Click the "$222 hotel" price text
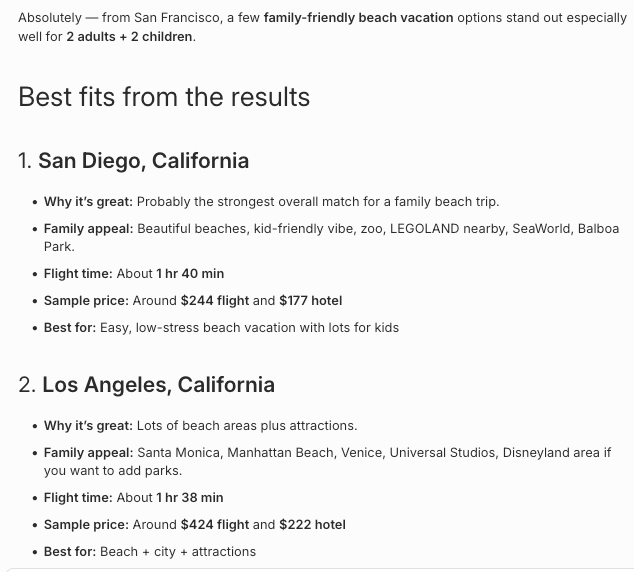 click(x=312, y=525)
